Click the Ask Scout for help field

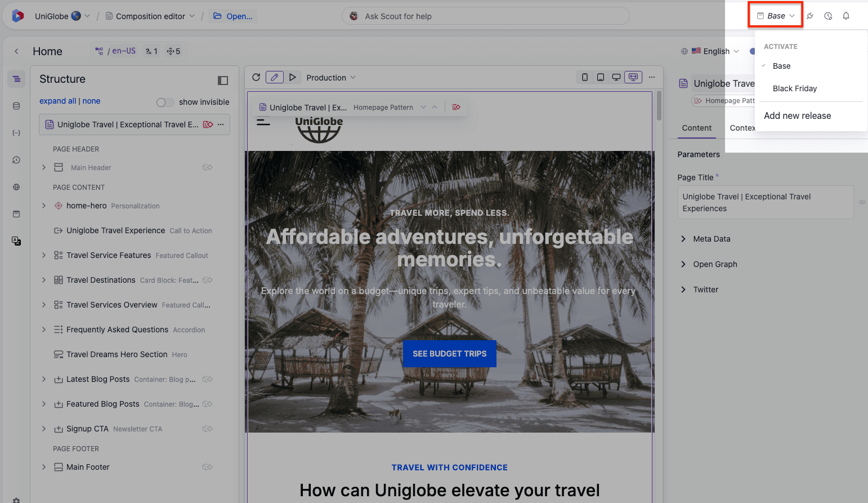point(485,16)
